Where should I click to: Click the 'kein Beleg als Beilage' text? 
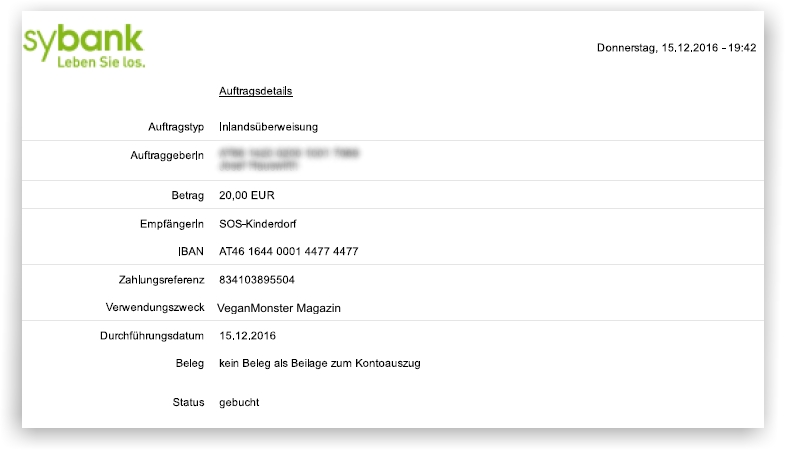pyautogui.click(x=319, y=363)
